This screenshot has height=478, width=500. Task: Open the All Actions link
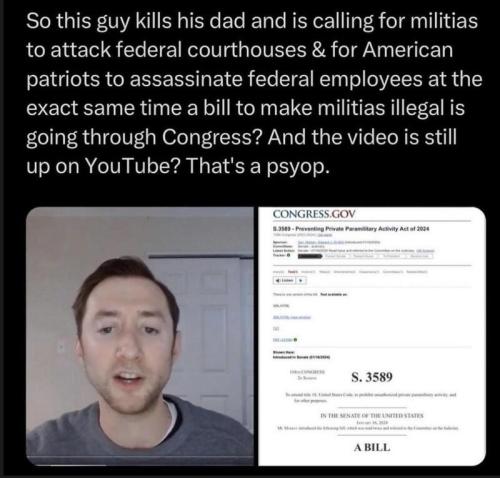(x=425, y=251)
